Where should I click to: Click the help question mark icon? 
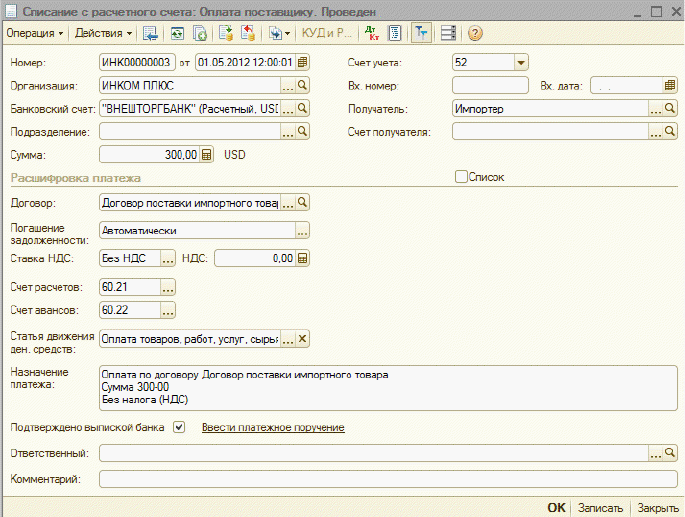(x=475, y=33)
